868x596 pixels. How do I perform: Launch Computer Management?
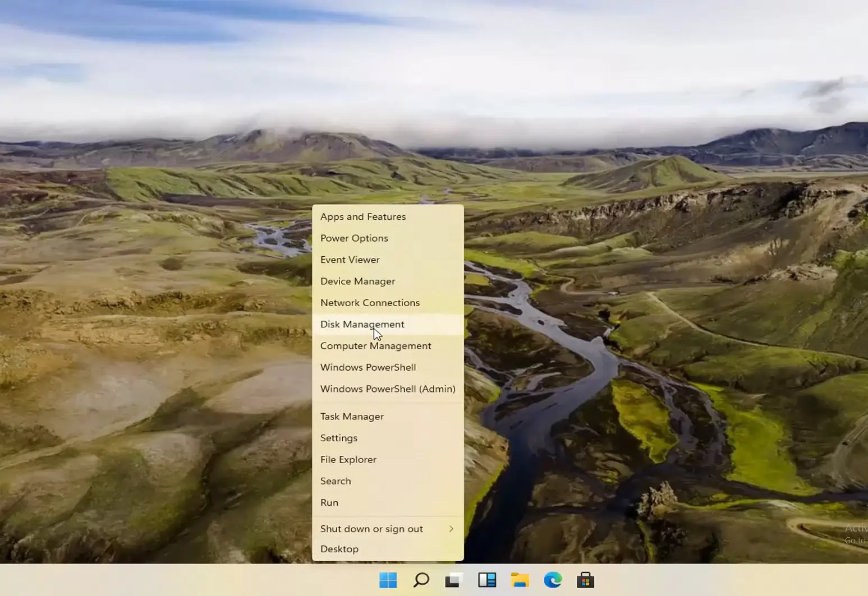(375, 346)
